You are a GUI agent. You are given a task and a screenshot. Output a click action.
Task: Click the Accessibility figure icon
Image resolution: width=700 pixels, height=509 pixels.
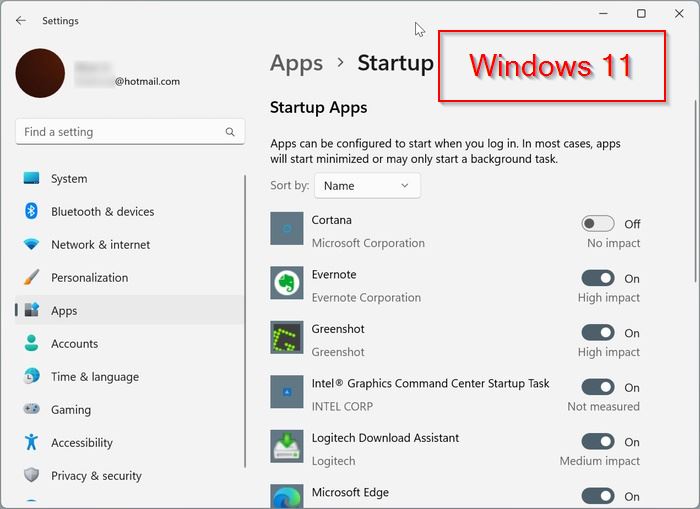31,442
